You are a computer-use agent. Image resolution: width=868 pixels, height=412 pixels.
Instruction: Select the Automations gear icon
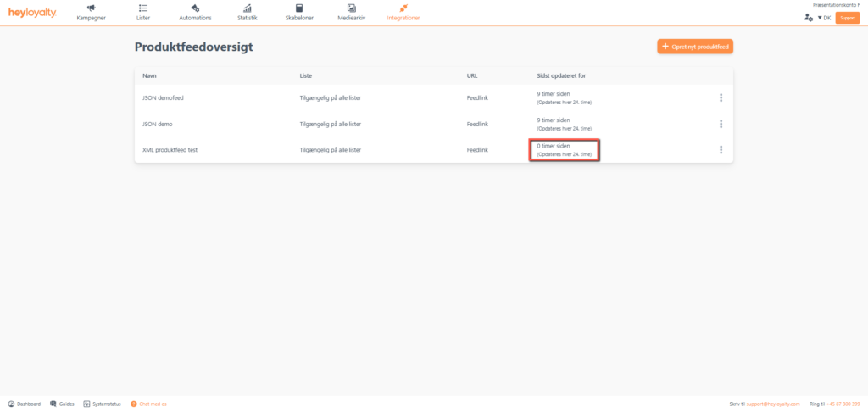click(195, 8)
